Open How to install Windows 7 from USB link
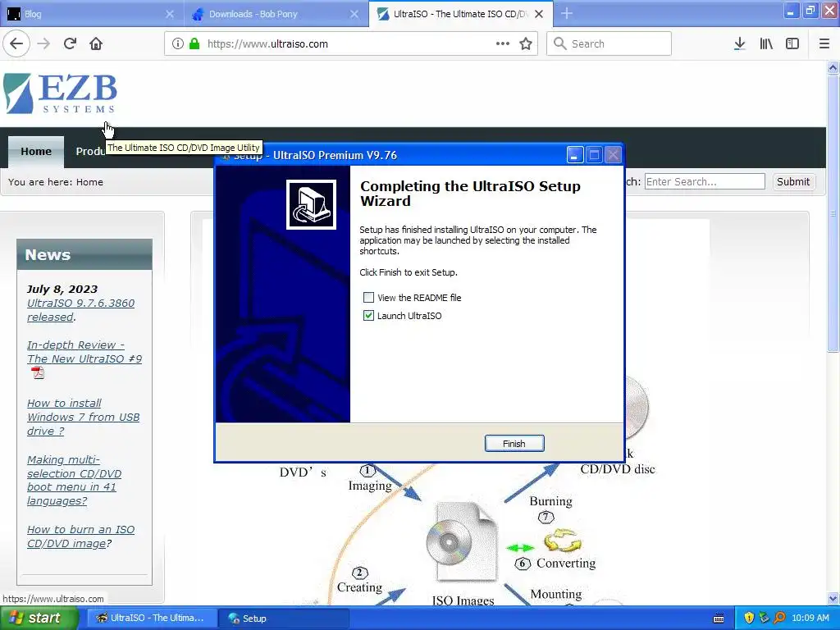This screenshot has height=630, width=840. tap(83, 417)
